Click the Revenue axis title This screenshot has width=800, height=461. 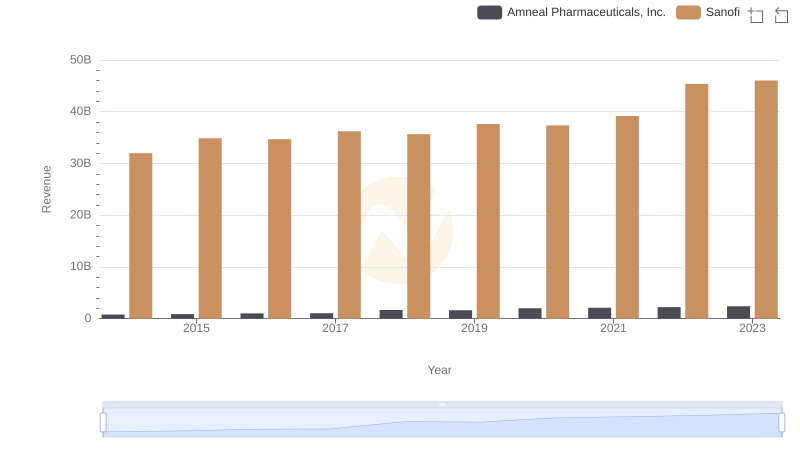coord(46,189)
